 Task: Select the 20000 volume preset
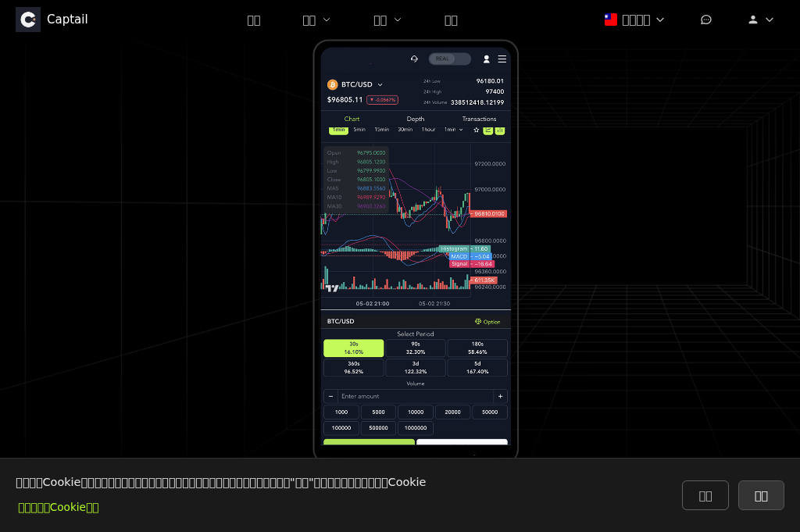[x=453, y=412]
